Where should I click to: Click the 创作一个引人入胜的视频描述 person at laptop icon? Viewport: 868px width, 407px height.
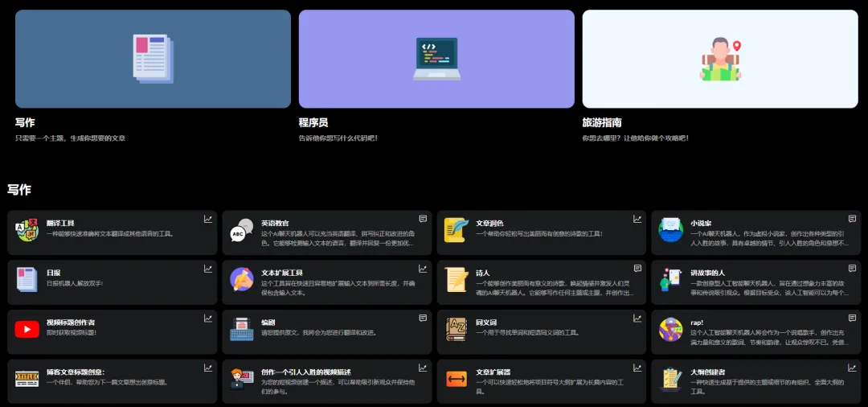[241, 379]
